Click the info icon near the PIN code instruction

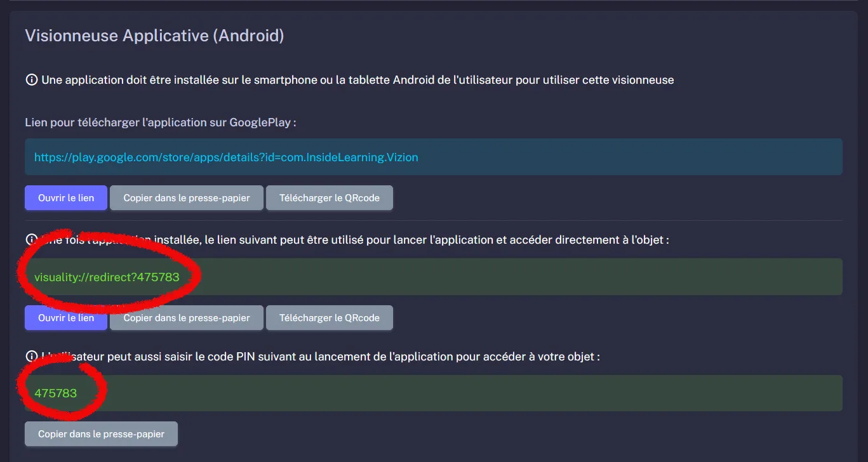(32, 356)
